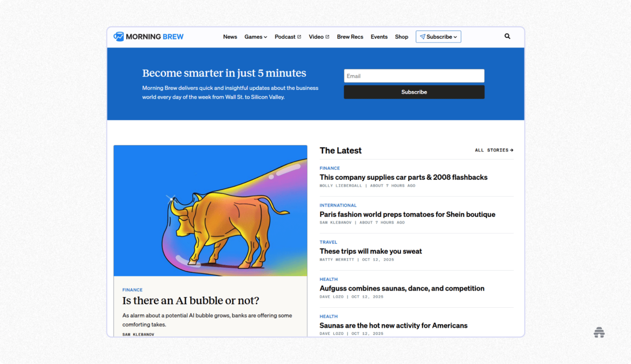The height and width of the screenshot is (364, 631).
Task: Open the News menu item
Action: pos(230,37)
